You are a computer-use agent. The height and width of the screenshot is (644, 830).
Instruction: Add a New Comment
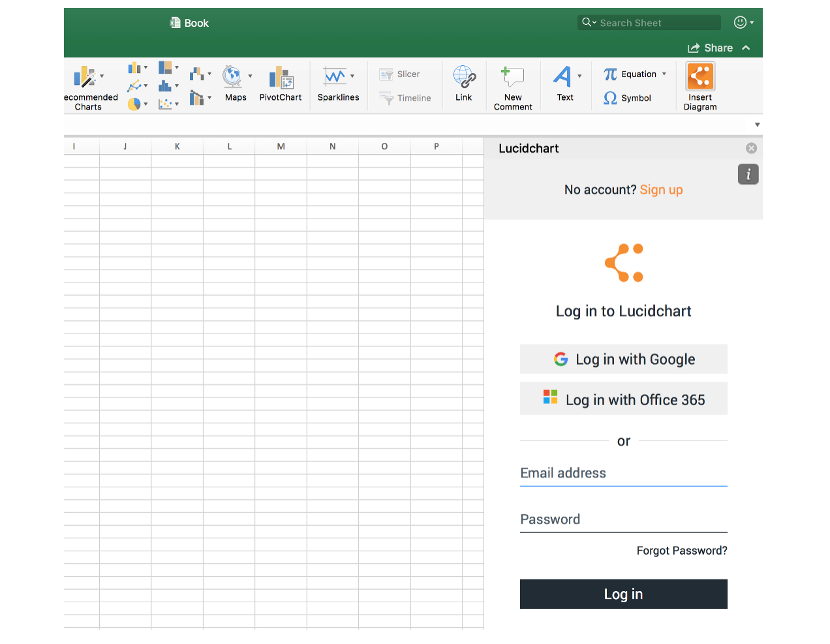click(x=513, y=88)
